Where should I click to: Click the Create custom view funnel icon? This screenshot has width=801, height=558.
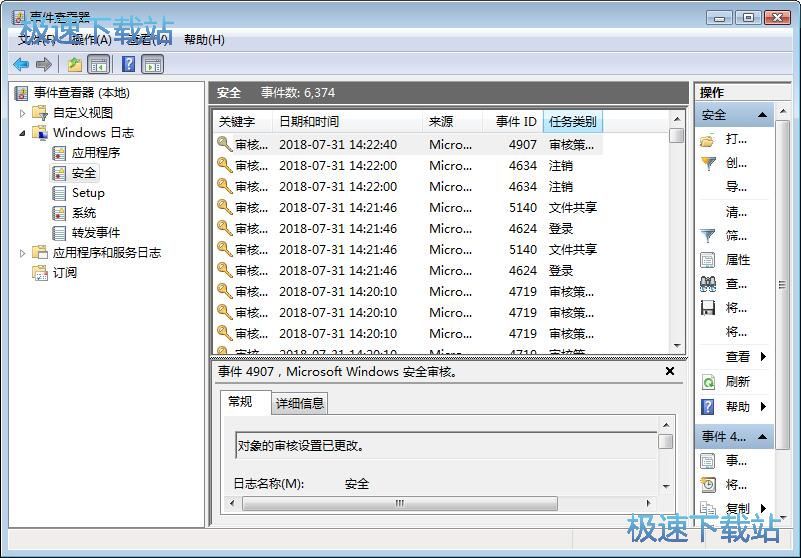pyautogui.click(x=708, y=164)
